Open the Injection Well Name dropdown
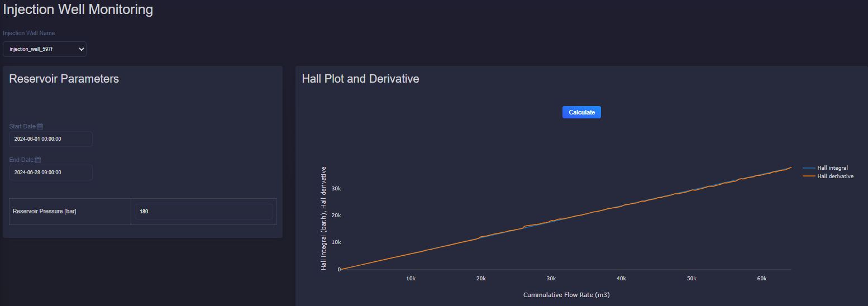Image resolution: width=868 pixels, height=306 pixels. coord(45,49)
